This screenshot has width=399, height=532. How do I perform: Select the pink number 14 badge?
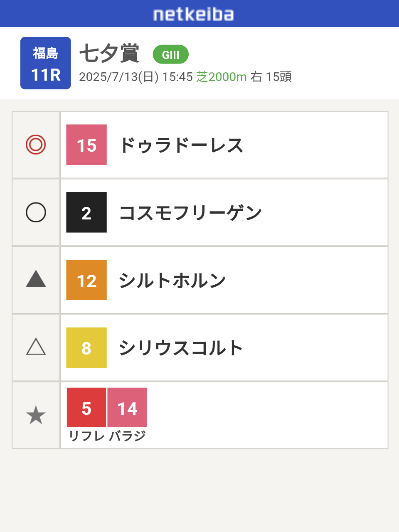127,408
